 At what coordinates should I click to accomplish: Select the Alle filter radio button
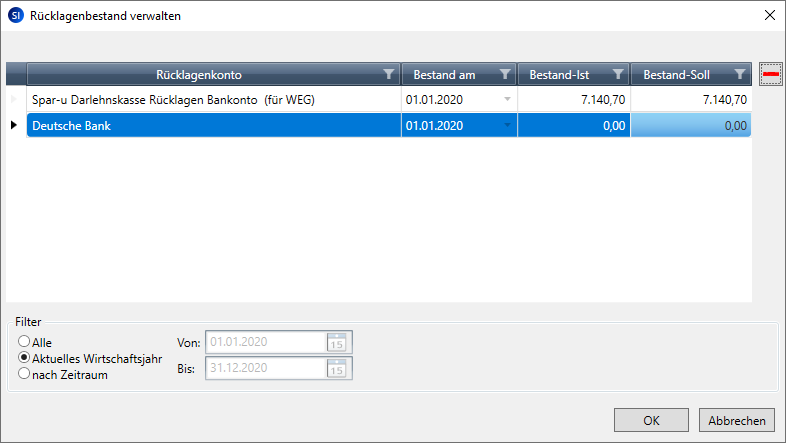(x=25, y=342)
